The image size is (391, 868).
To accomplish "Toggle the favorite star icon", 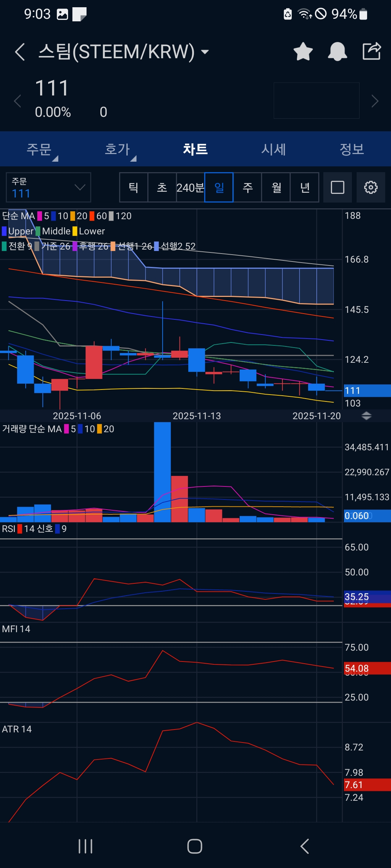I will 303,51.
